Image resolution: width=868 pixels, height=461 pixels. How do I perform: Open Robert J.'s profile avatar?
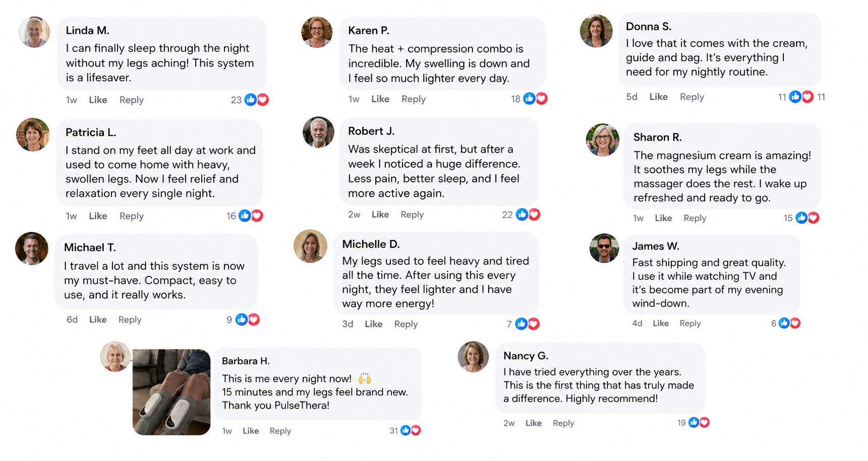coord(318,132)
